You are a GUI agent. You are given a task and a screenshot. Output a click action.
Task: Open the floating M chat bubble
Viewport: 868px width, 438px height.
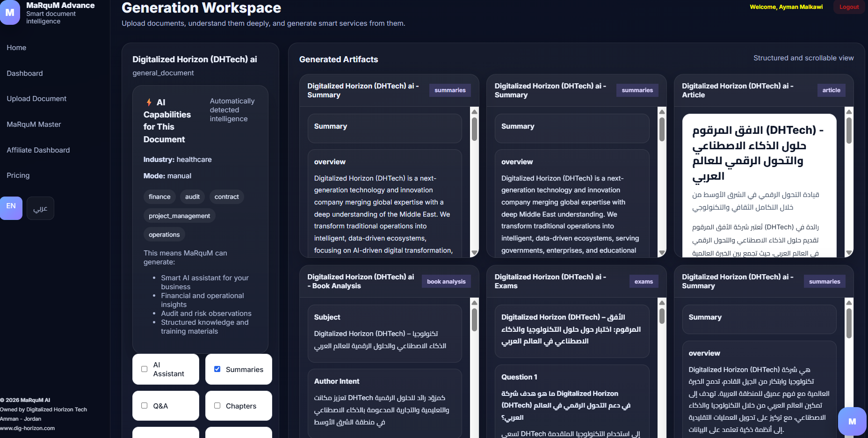(x=852, y=422)
